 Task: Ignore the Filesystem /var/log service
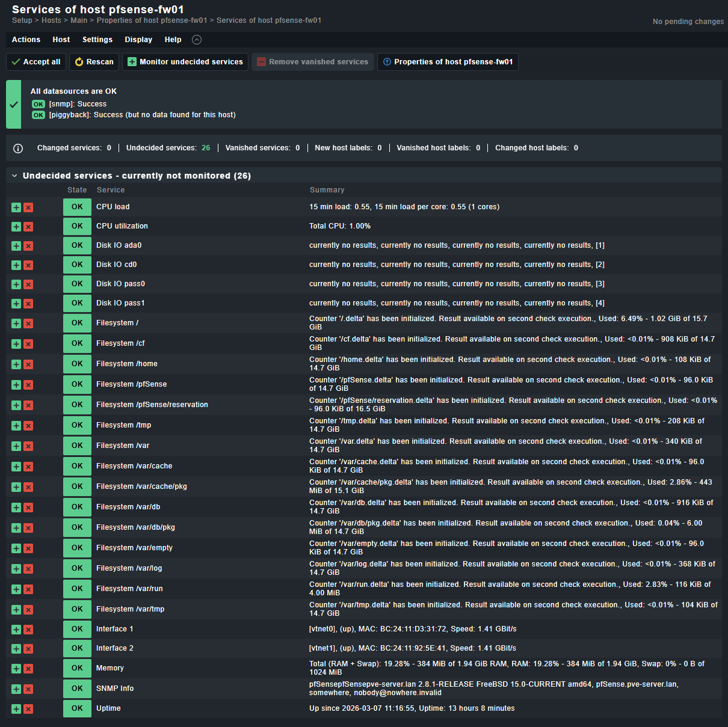pyautogui.click(x=28, y=569)
